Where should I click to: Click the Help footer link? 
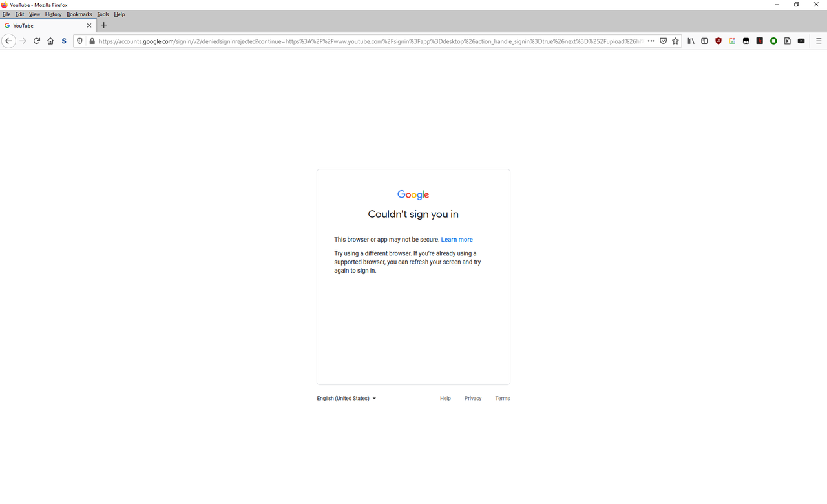(x=445, y=399)
